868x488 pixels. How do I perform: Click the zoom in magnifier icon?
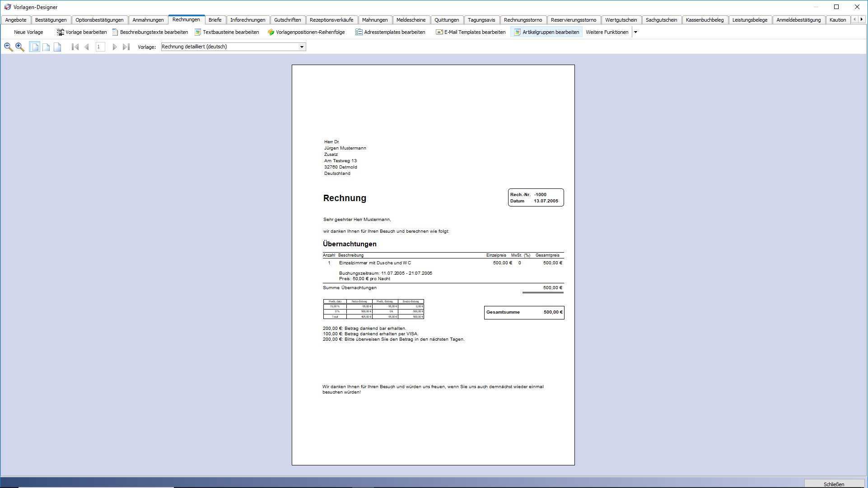[20, 47]
